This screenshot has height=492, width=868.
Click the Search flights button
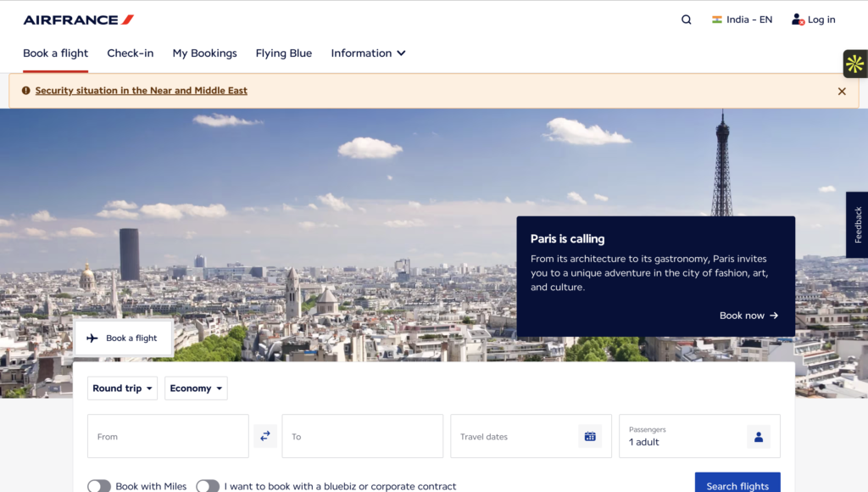point(737,483)
